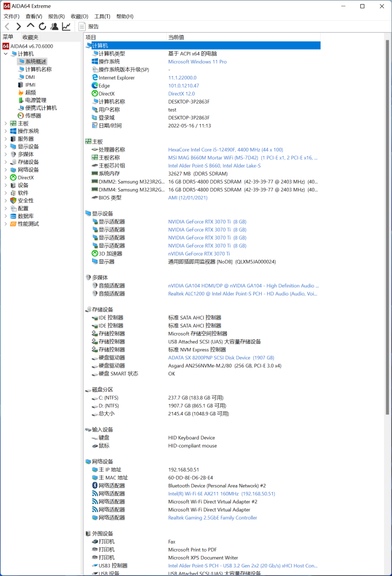392x576 pixels.
Task: Expand the 网络设备 tree node
Action: coord(6,170)
